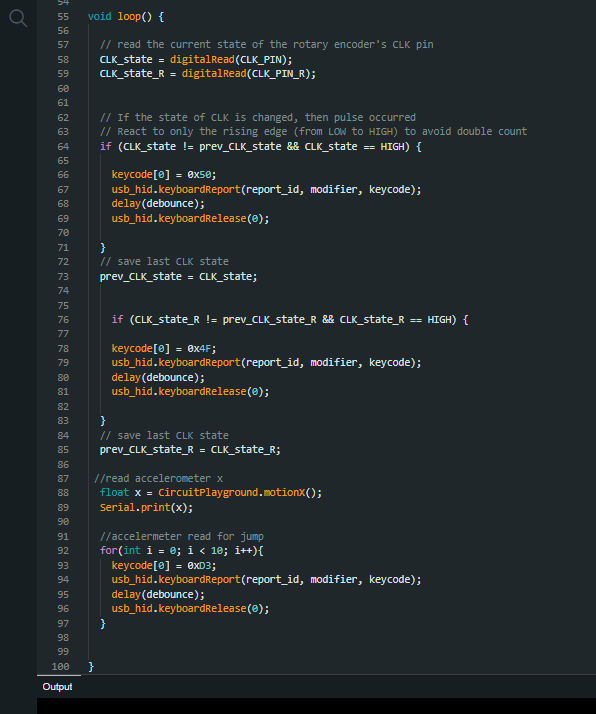Click line number 76 in gutter
The image size is (596, 714).
tap(63, 320)
